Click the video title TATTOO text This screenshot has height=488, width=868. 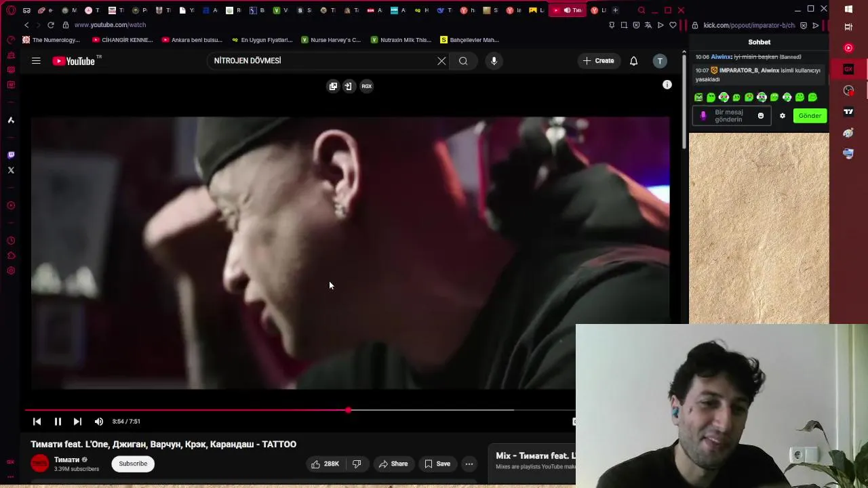point(163,445)
